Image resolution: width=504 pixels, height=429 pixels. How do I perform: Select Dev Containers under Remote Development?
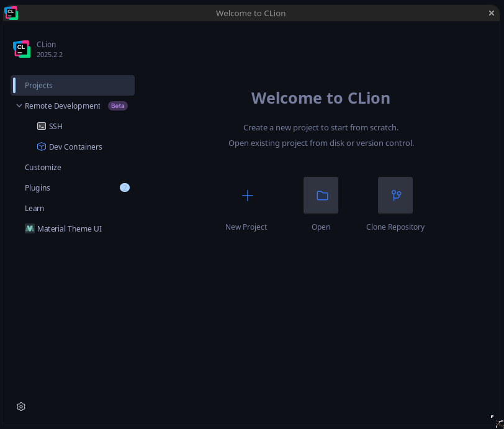tap(76, 147)
